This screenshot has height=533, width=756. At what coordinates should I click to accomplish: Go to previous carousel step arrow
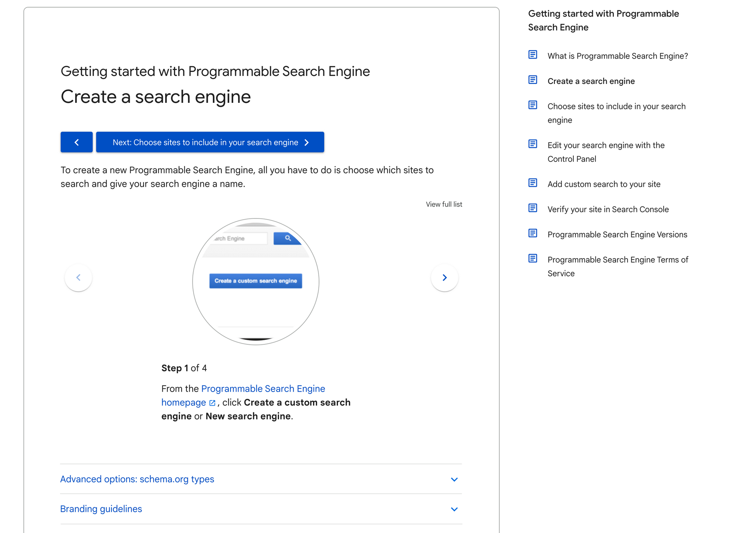78,278
